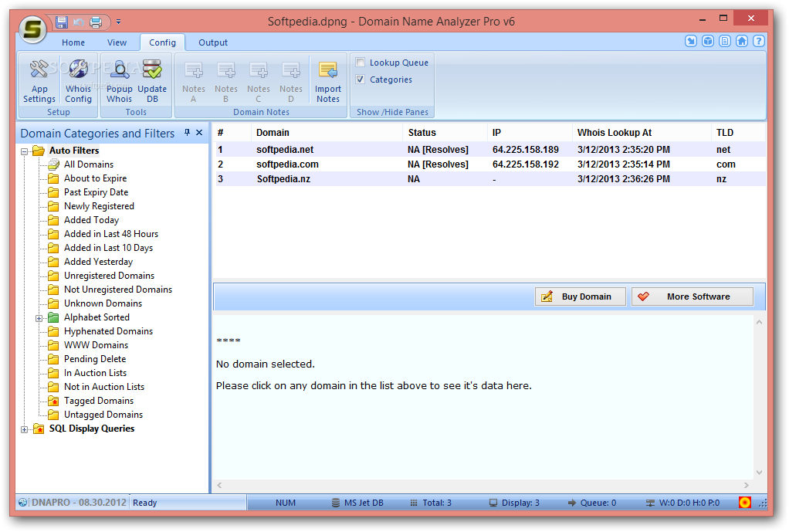Click the Display: 3 status entry
This screenshot has height=532, width=789.
tap(514, 503)
